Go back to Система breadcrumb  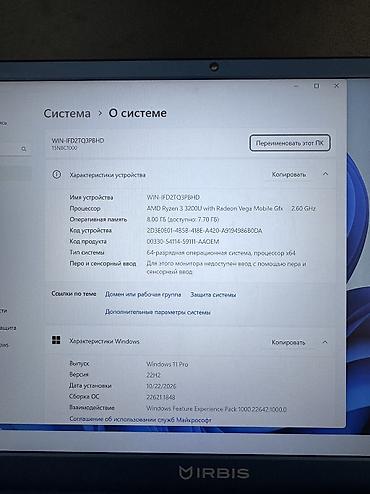pyautogui.click(x=67, y=113)
